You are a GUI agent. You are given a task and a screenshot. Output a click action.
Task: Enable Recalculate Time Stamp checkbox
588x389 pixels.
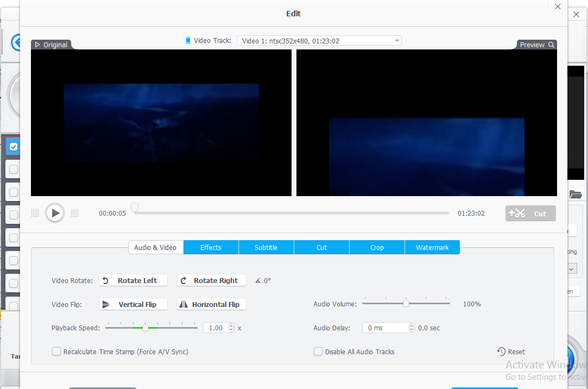(x=56, y=352)
